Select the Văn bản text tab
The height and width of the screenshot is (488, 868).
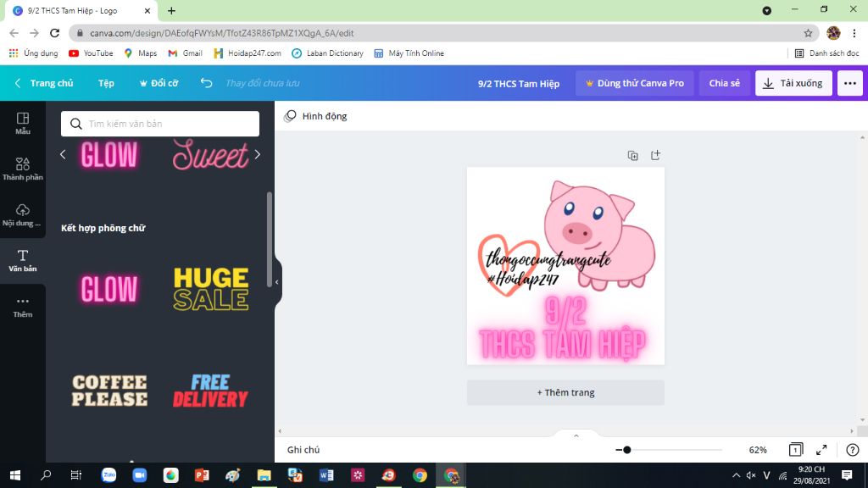click(23, 261)
